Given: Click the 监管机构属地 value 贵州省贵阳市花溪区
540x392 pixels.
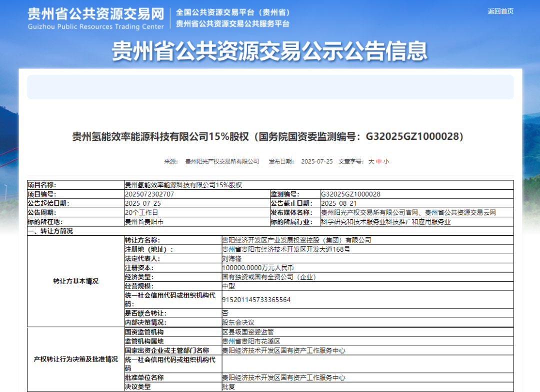Looking at the screenshot, I should click(251, 342).
